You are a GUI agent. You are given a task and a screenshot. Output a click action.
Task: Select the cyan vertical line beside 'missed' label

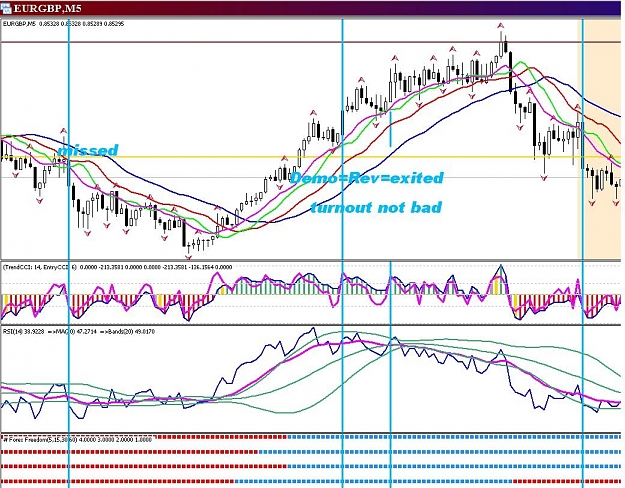pyautogui.click(x=69, y=253)
